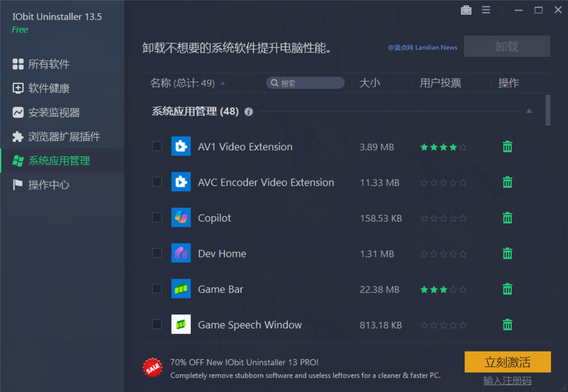Click trash icon for Game Speech Window
Viewport: 568px width, 392px height.
[x=507, y=325]
